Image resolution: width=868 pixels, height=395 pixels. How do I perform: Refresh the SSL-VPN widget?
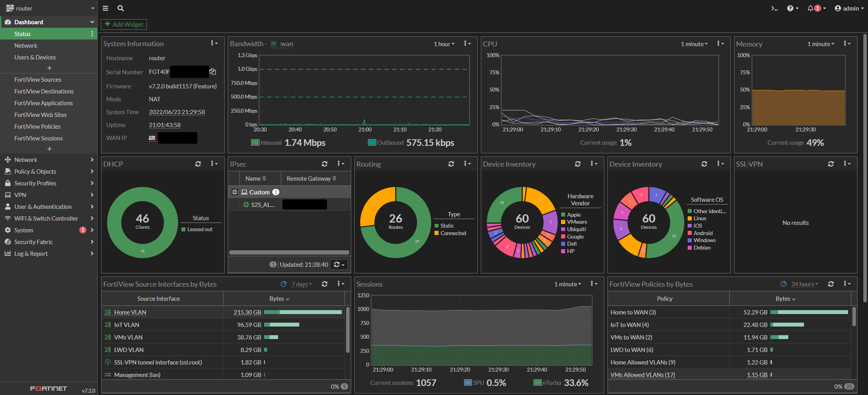pos(831,164)
